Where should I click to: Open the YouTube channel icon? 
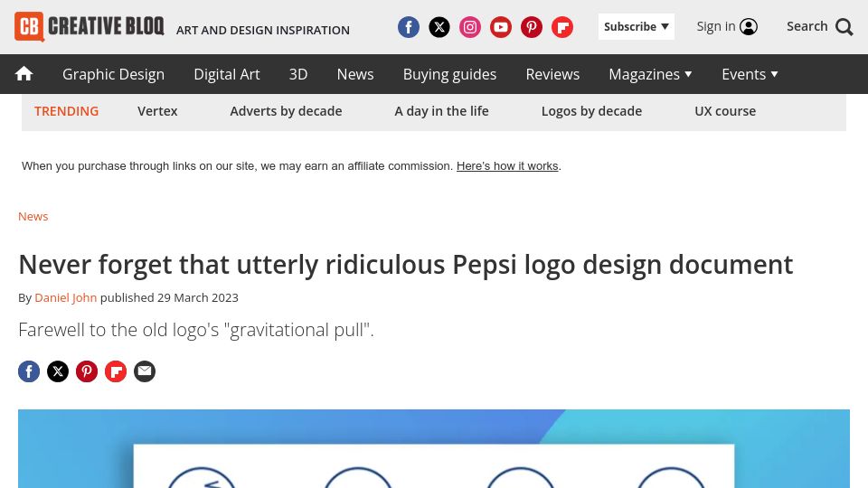[x=501, y=27]
